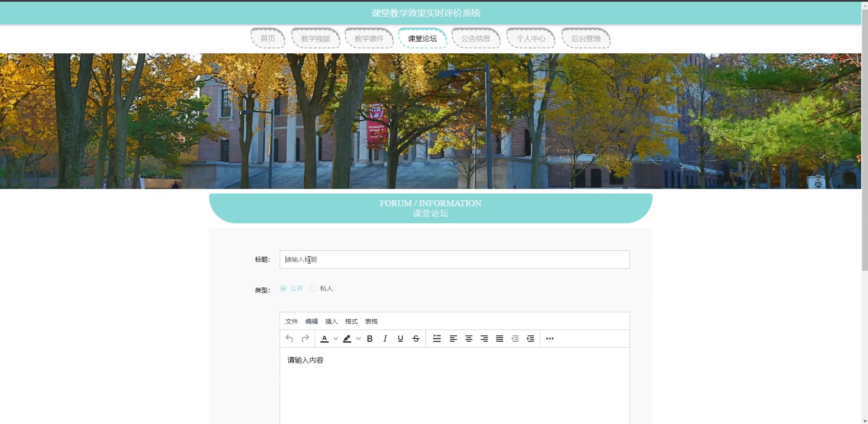Click the redo arrow icon

point(305,339)
